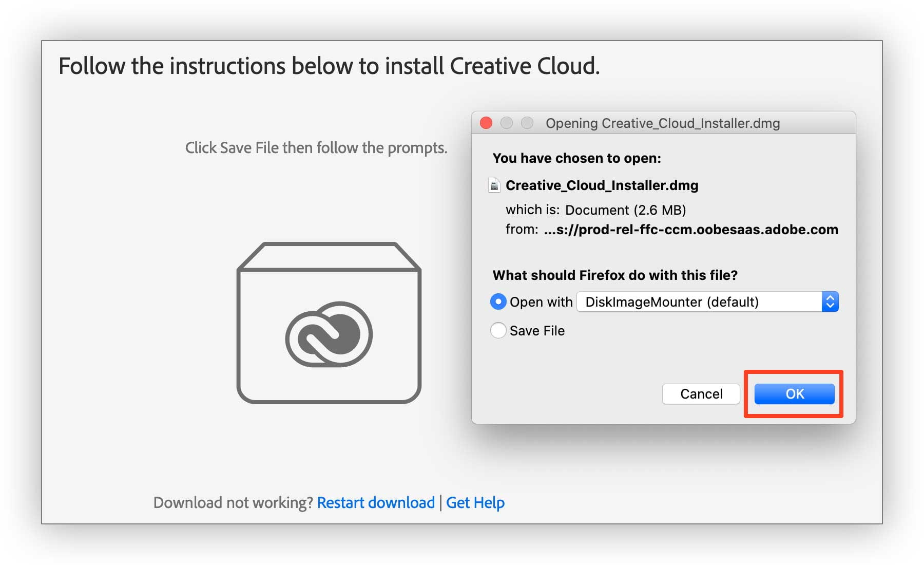Select the Save File option
924x565 pixels.
[497, 331]
